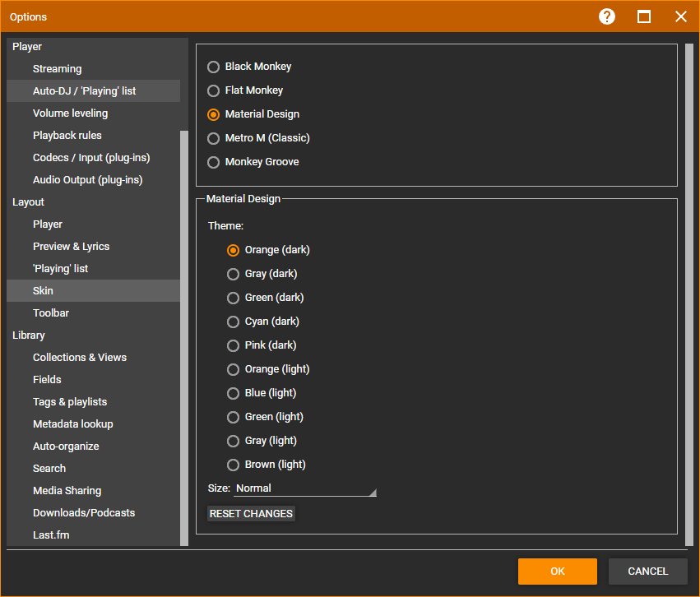Select the Monkey Groove skin option
This screenshot has width=700, height=597.
[x=214, y=162]
